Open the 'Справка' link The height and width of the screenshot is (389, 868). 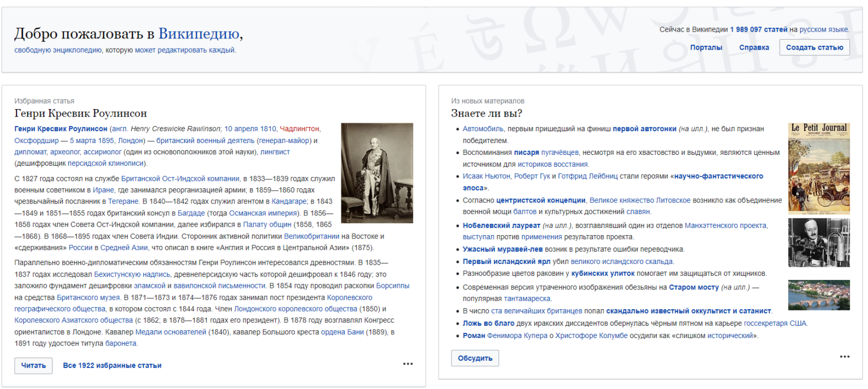[754, 47]
